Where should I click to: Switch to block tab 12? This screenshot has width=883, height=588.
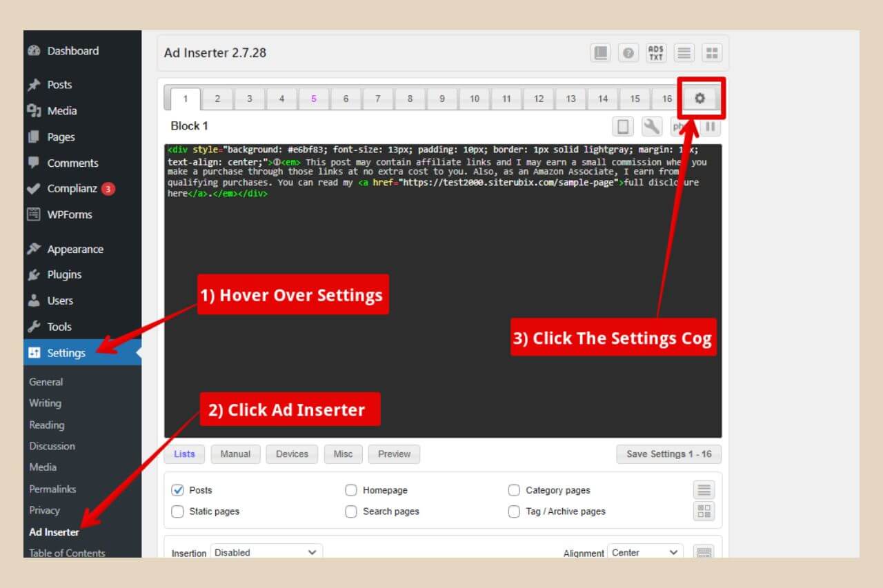click(x=539, y=99)
